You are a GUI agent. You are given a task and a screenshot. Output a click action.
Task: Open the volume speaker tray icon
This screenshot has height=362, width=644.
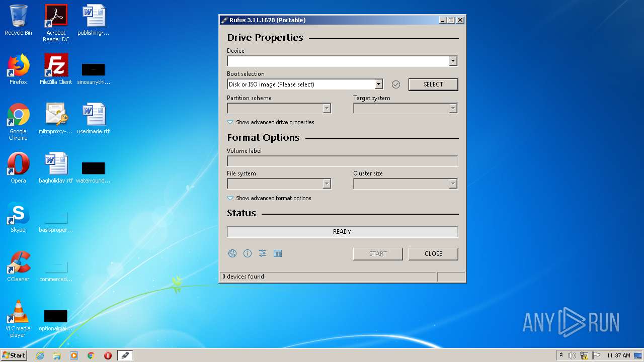[572, 355]
